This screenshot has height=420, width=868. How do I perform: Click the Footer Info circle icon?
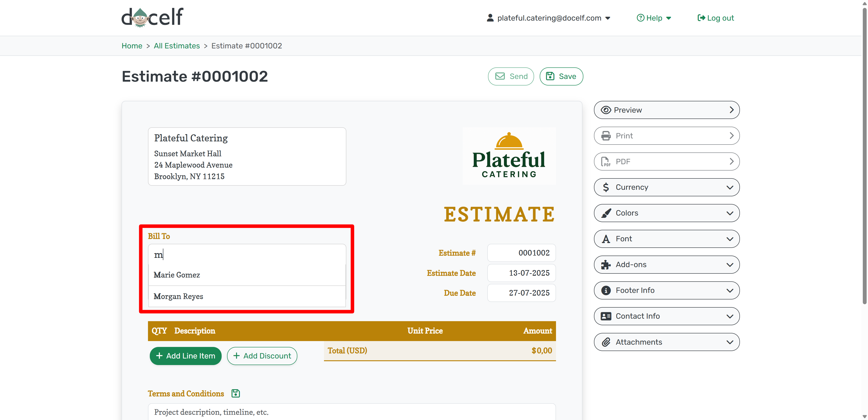tap(605, 290)
